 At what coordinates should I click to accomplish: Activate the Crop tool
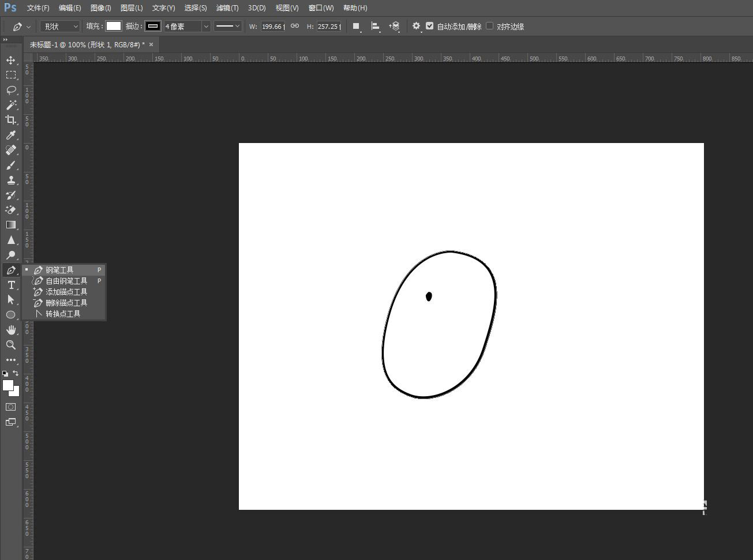click(x=10, y=120)
